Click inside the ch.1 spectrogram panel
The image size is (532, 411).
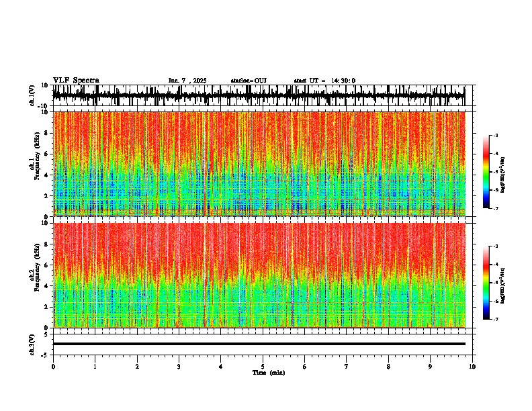click(x=259, y=164)
